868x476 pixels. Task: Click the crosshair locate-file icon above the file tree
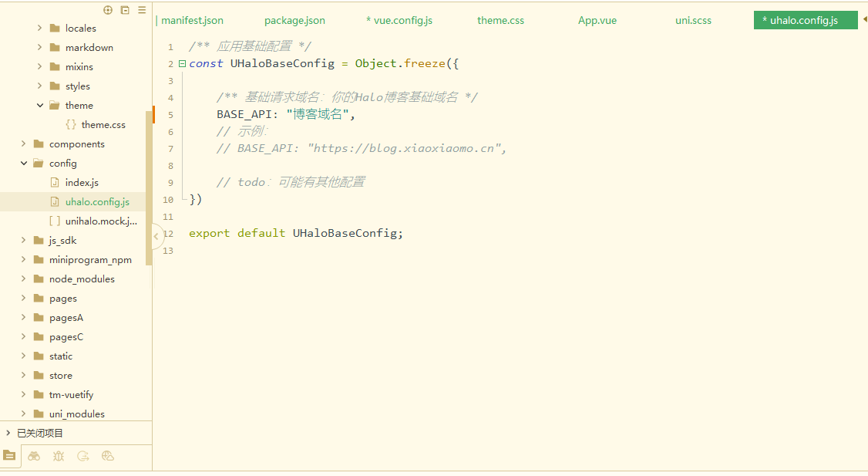tap(108, 10)
